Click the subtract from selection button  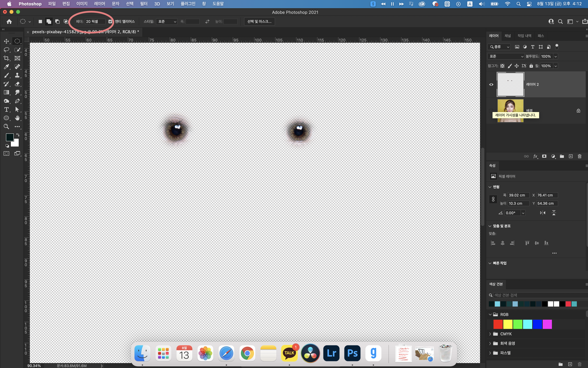coord(57,21)
